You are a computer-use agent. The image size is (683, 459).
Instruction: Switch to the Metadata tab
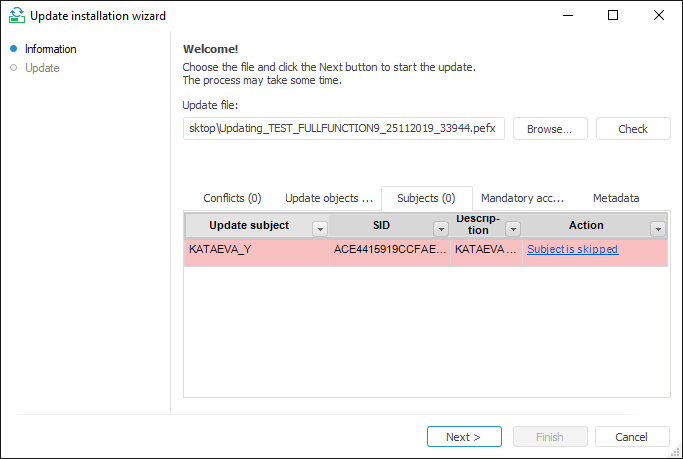coord(616,198)
